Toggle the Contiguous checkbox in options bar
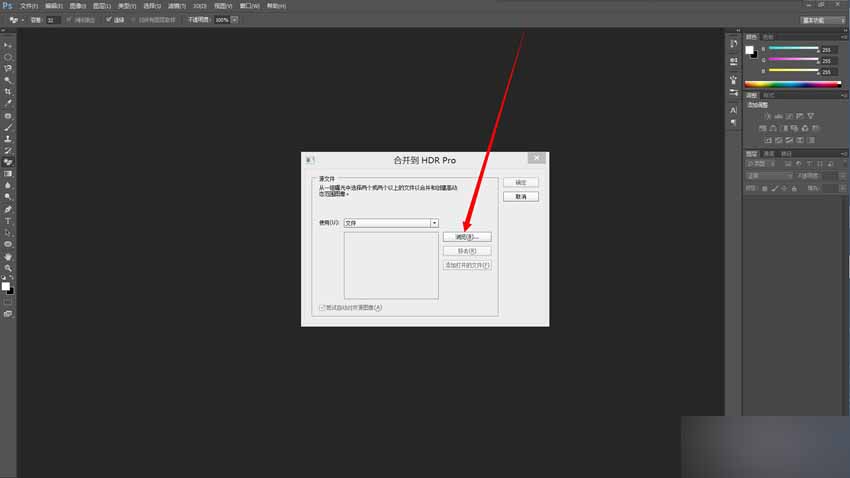The width and height of the screenshot is (850, 478). point(108,20)
